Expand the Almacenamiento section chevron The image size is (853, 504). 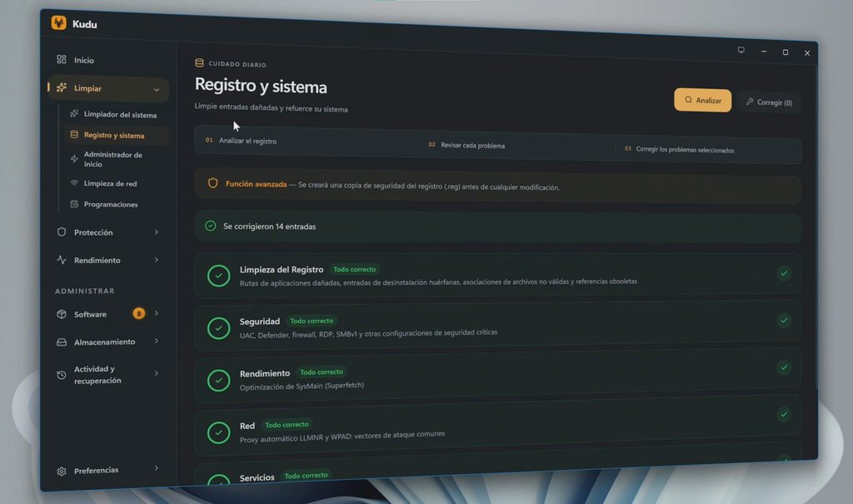(156, 341)
